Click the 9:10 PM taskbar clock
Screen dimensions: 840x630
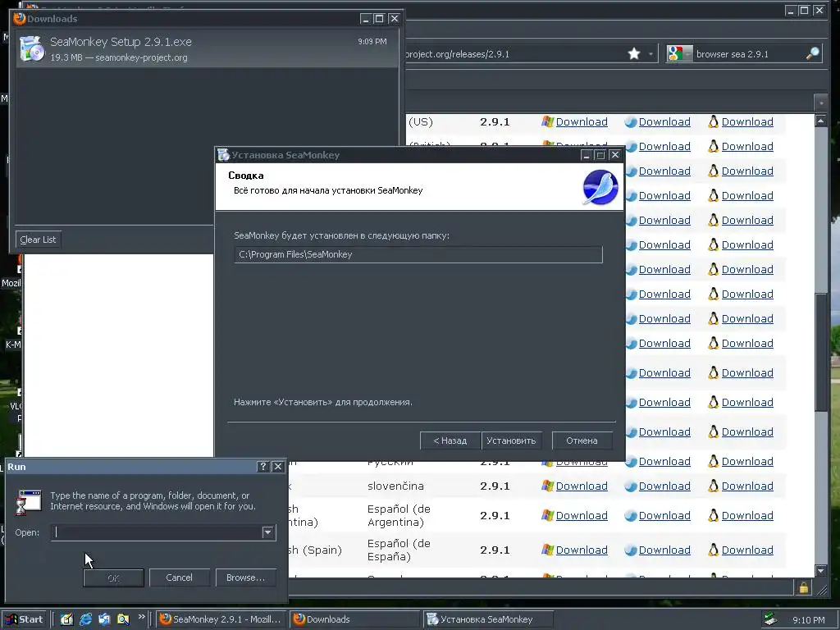pyautogui.click(x=808, y=620)
